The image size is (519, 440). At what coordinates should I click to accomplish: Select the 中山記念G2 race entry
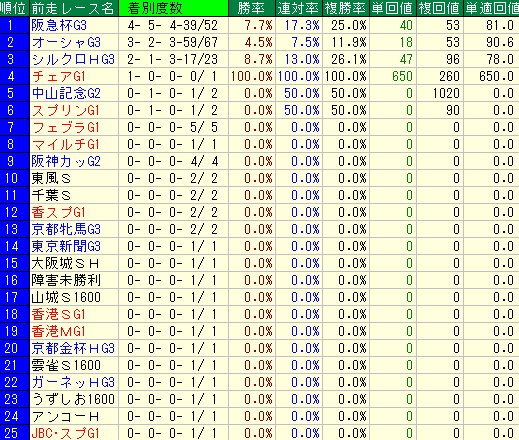pos(66,94)
